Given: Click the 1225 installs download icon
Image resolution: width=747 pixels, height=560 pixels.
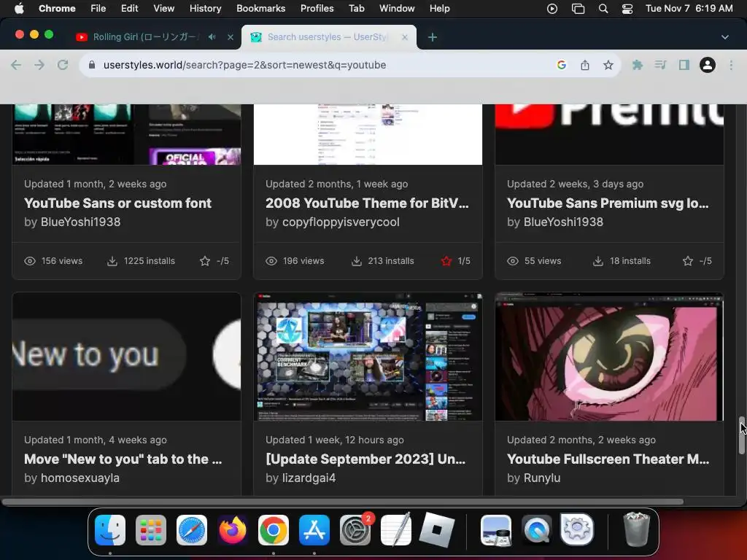Looking at the screenshot, I should pyautogui.click(x=112, y=261).
